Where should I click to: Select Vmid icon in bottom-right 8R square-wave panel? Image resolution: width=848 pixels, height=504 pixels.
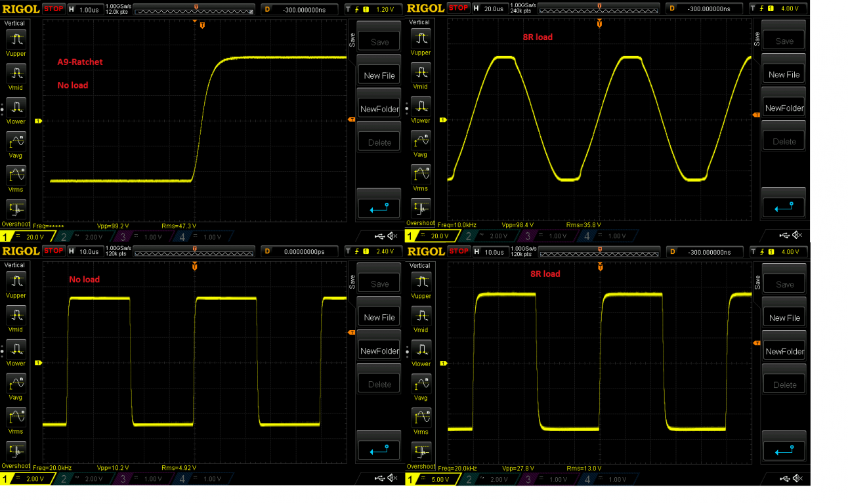tap(420, 315)
